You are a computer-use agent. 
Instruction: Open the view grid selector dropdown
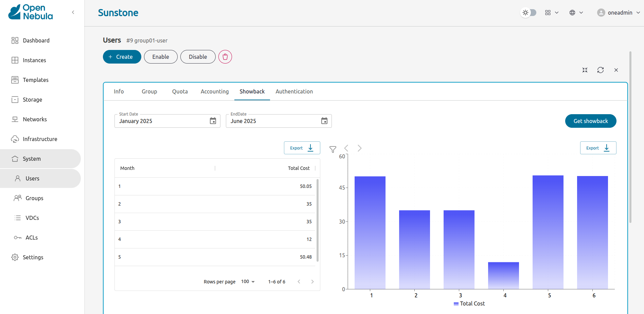552,13
